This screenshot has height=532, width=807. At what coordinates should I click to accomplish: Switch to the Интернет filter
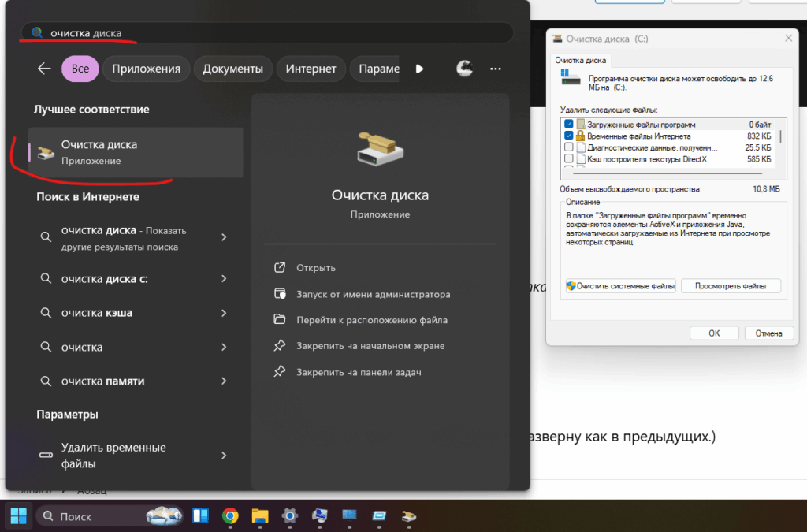311,69
